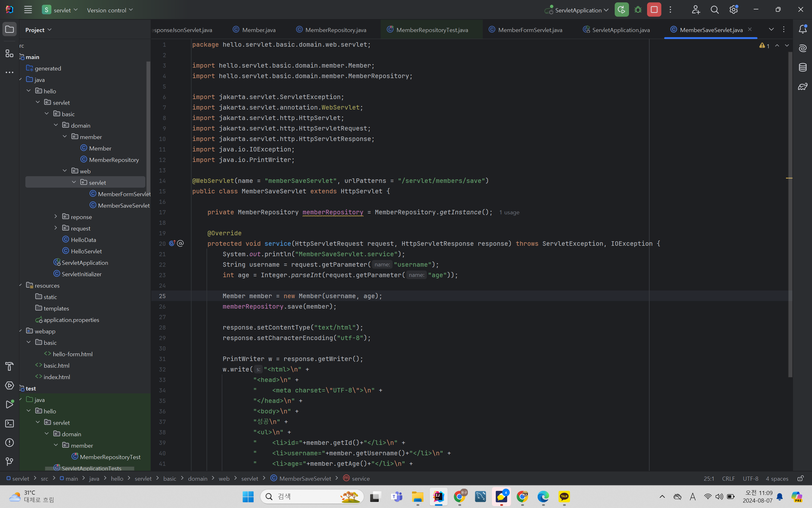The image size is (812, 508).
Task: Collapse the domain package in main
Action: click(x=56, y=125)
